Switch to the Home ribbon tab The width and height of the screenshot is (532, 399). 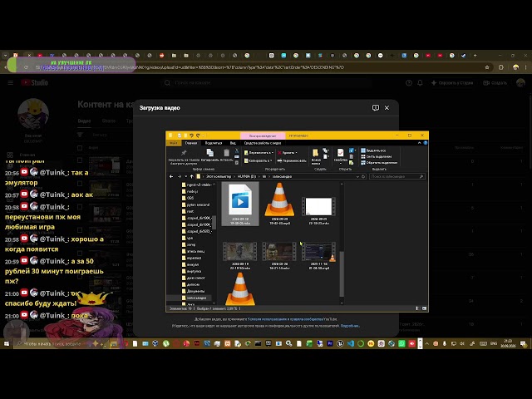click(x=191, y=143)
